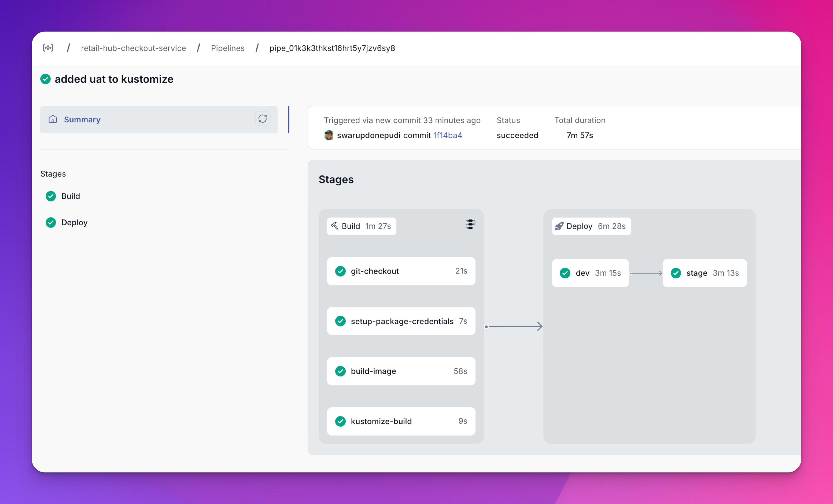Click the 58s duration of build-image
The height and width of the screenshot is (504, 833).
[460, 371]
